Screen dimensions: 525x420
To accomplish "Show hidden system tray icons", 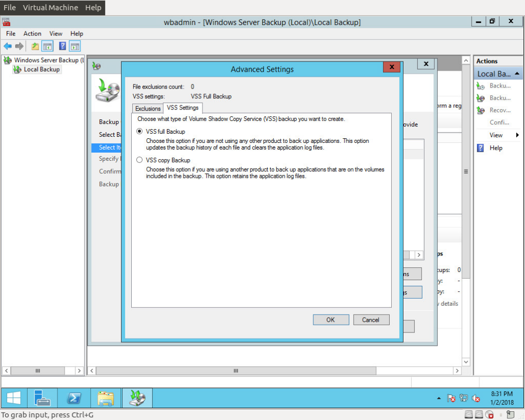I will coord(439,398).
